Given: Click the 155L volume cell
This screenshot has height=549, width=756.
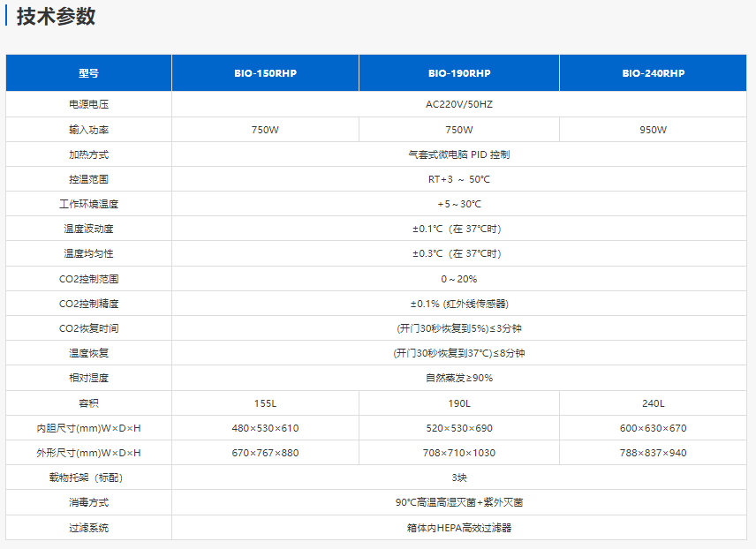Looking at the screenshot, I should [x=265, y=403].
